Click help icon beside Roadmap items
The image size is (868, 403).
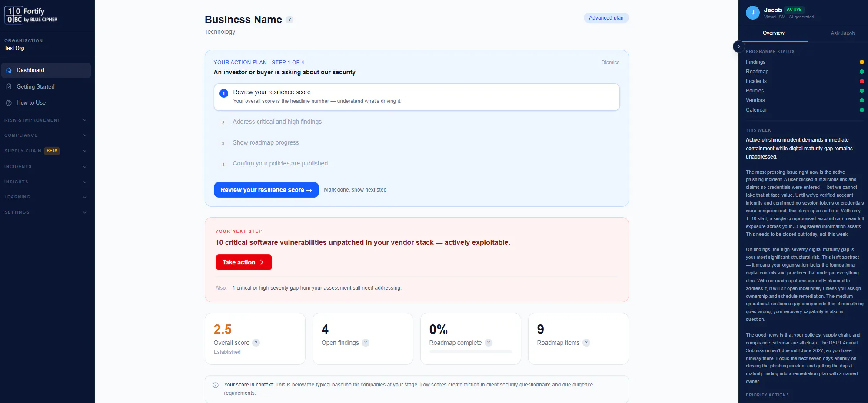click(x=586, y=343)
